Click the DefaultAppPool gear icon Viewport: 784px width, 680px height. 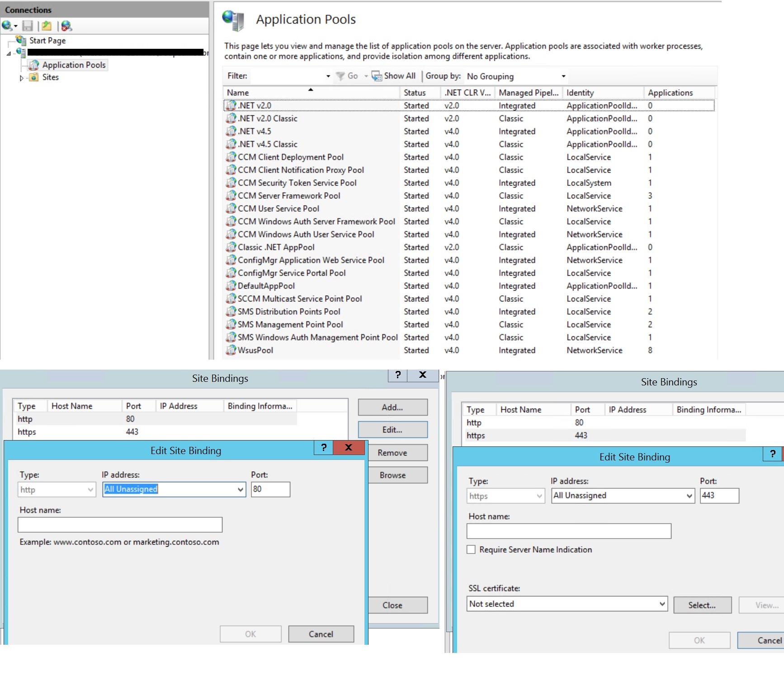[x=231, y=286]
